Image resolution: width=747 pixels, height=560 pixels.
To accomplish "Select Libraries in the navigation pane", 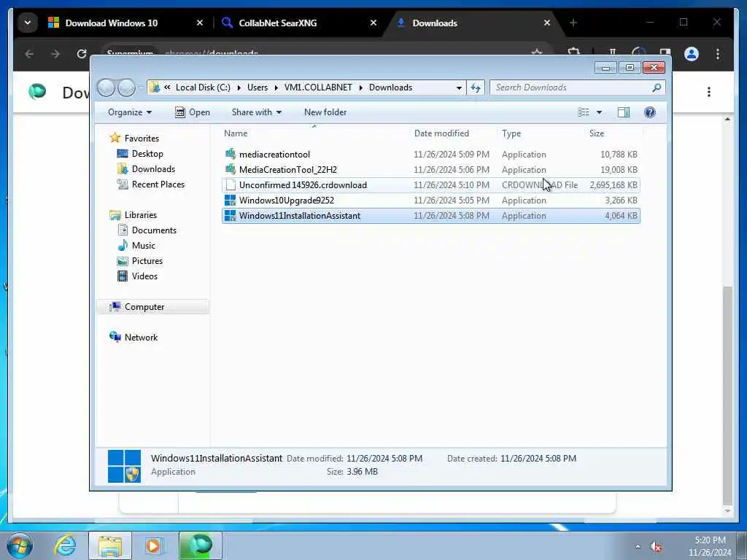I will pyautogui.click(x=141, y=215).
